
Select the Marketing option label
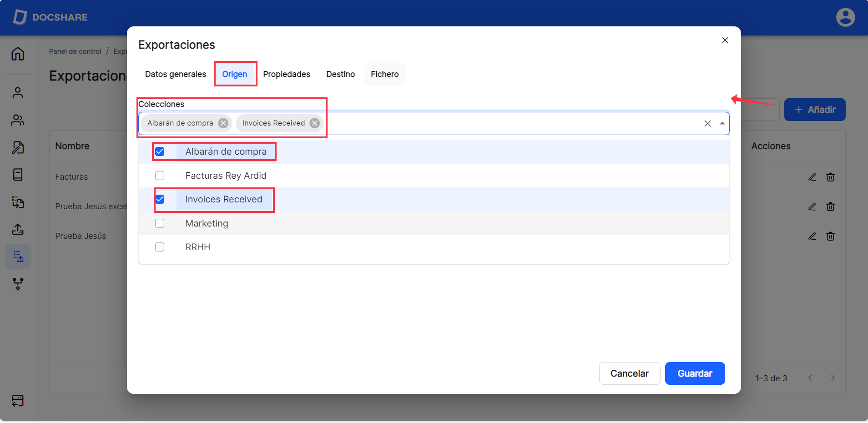coord(207,223)
